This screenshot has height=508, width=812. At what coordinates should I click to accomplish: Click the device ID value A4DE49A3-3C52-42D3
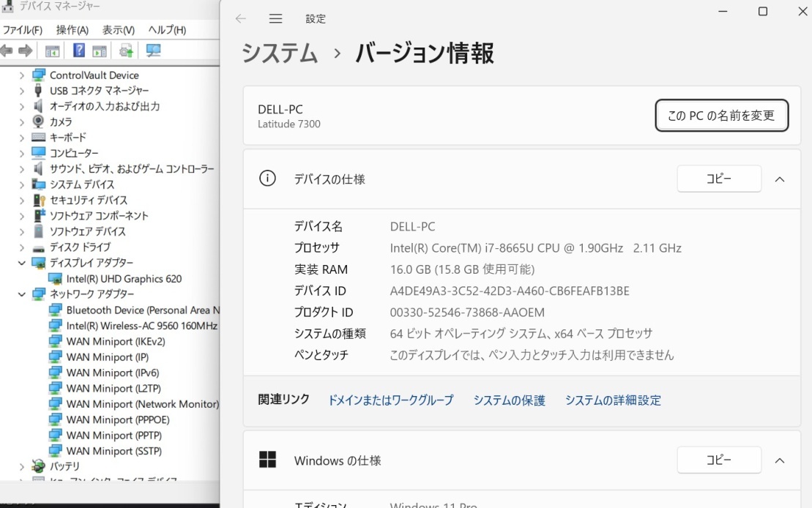click(510, 291)
